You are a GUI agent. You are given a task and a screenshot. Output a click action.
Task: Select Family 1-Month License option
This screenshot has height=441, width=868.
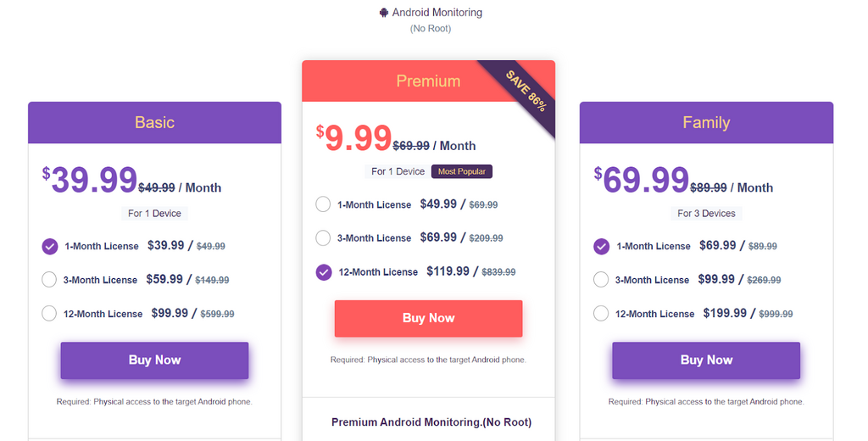click(x=602, y=247)
